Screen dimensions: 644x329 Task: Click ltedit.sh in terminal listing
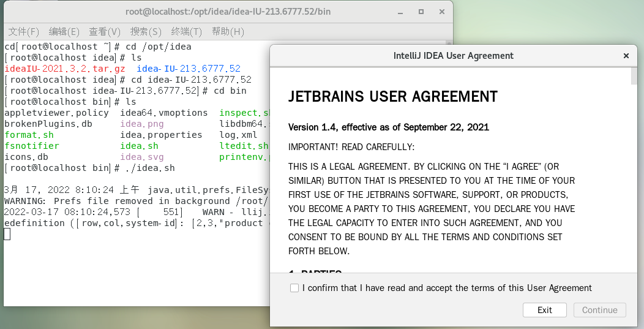pyautogui.click(x=244, y=146)
